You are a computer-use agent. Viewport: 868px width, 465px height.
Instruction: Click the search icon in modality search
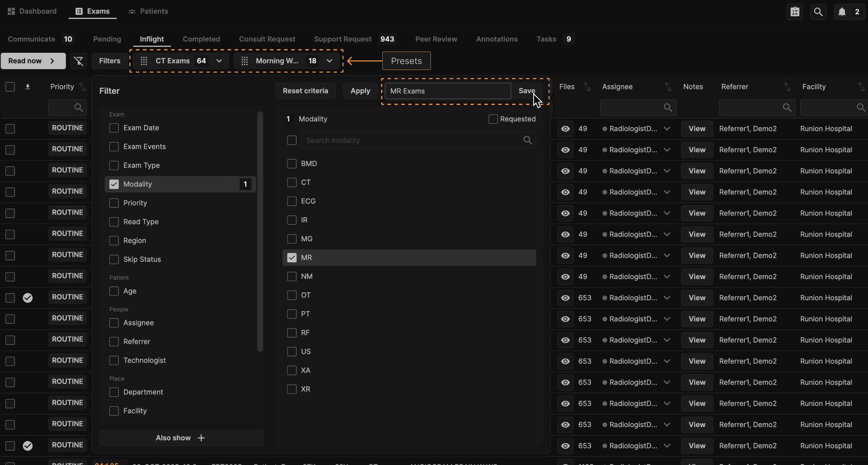pyautogui.click(x=528, y=140)
